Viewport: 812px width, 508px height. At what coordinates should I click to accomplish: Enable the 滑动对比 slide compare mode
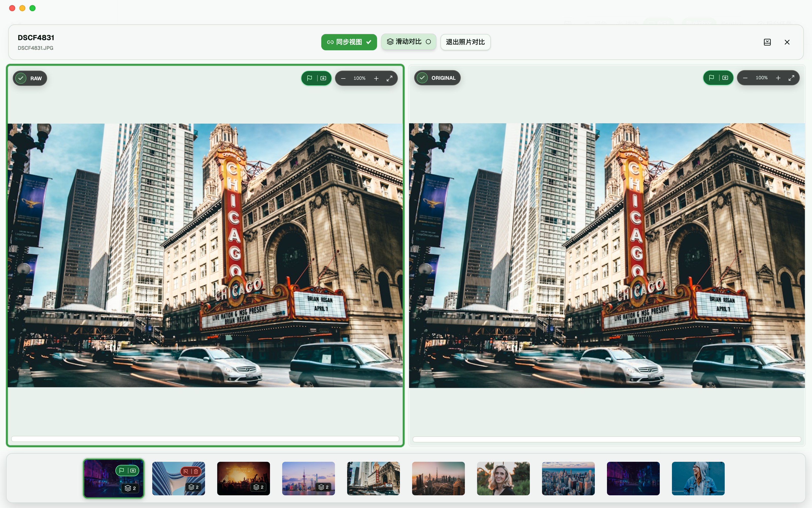point(409,42)
